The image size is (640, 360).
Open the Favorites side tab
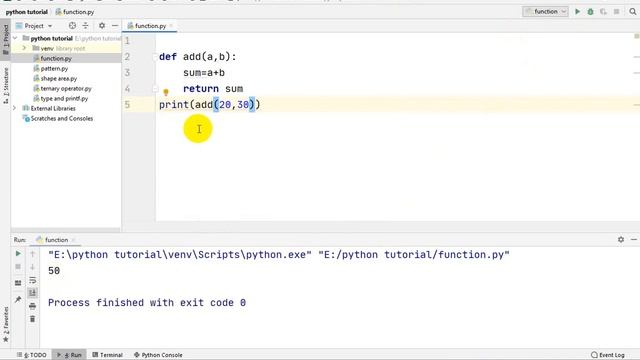click(6, 324)
